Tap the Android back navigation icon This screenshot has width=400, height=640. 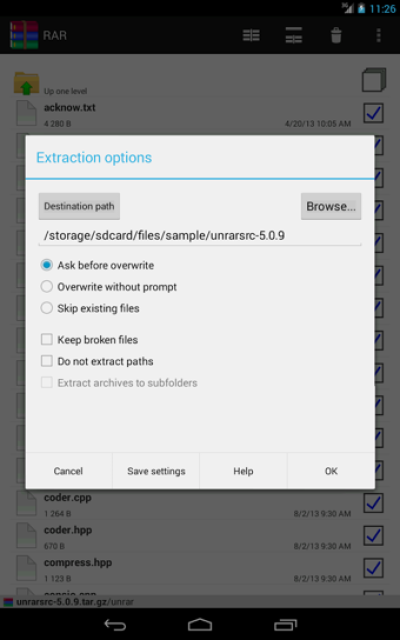[115, 624]
